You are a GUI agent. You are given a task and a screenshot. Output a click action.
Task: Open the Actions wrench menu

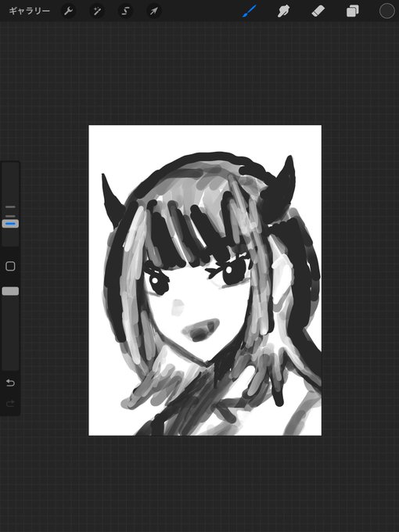click(x=69, y=11)
